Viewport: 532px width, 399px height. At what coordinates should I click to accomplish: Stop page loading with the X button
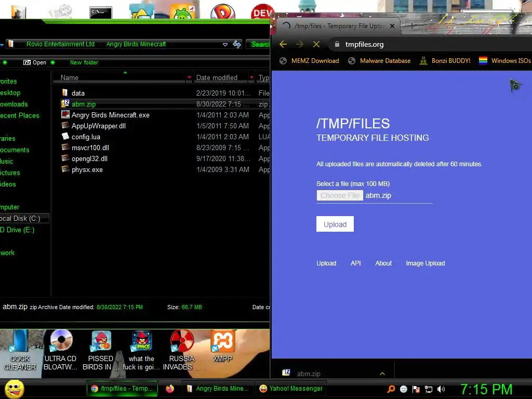tap(316, 44)
